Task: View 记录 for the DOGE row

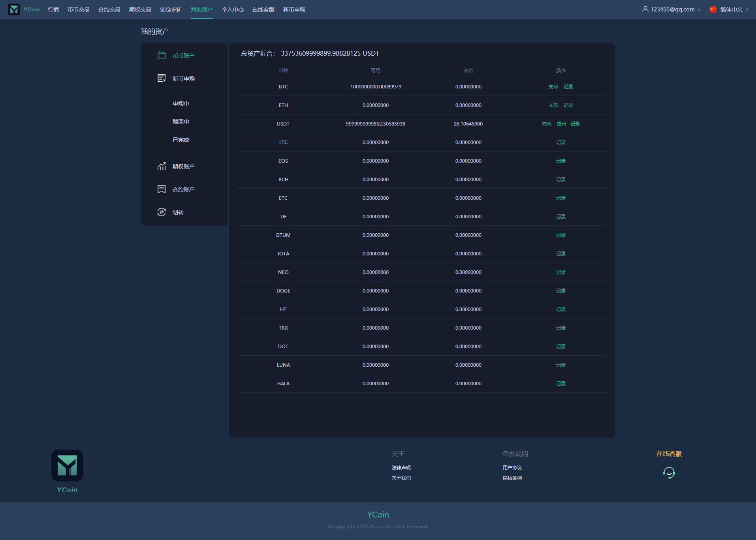Action: click(x=560, y=291)
